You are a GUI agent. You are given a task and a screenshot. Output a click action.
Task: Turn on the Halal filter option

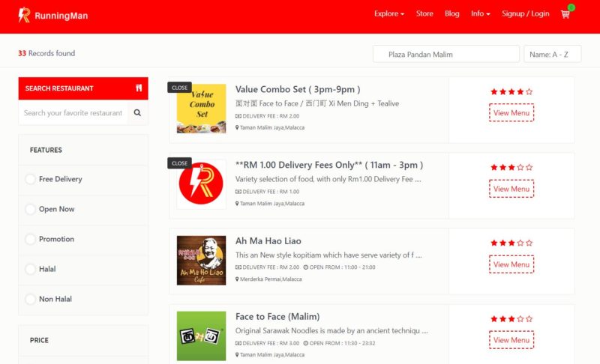31,269
